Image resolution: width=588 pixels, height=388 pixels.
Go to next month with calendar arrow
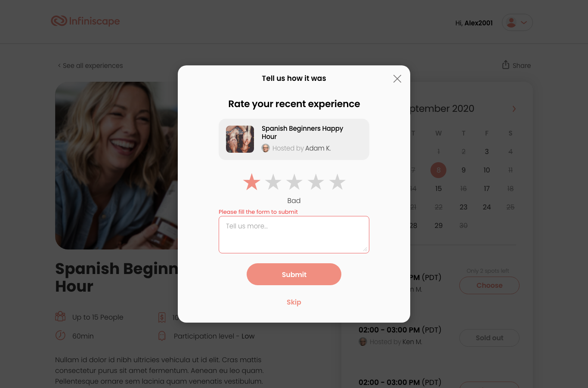[x=514, y=109]
